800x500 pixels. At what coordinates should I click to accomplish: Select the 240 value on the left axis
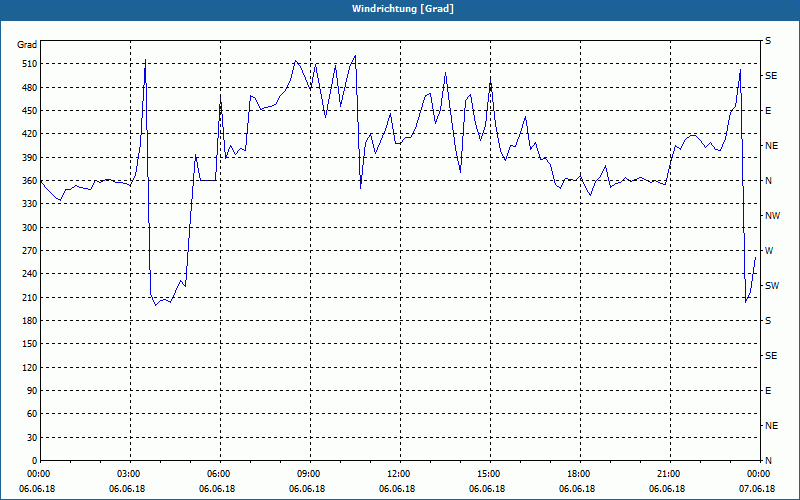click(29, 274)
